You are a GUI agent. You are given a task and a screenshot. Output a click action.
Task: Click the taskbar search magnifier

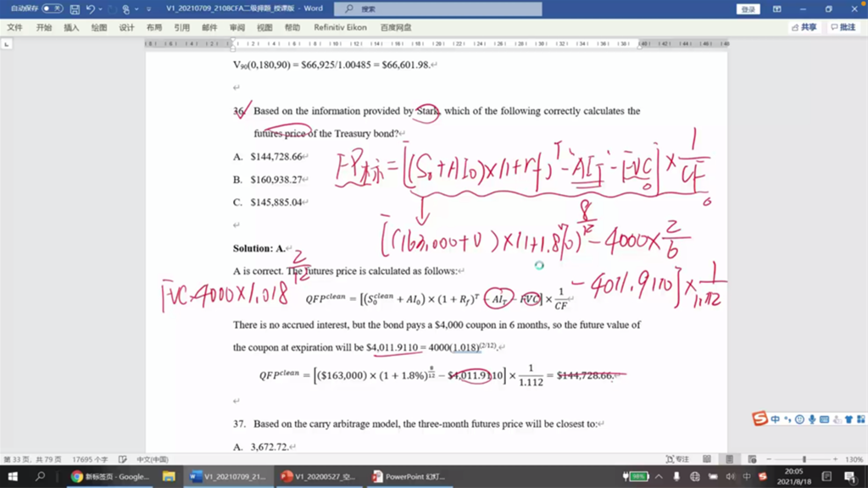40,476
